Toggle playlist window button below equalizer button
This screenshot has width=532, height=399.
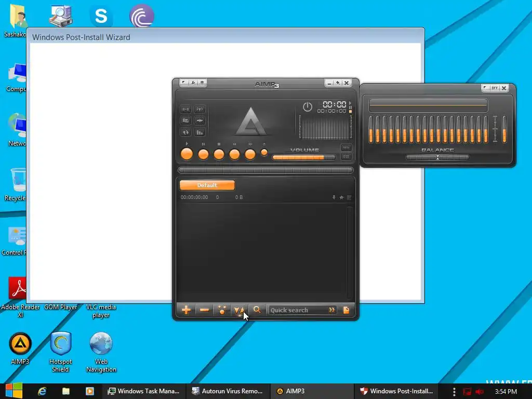coord(346,156)
